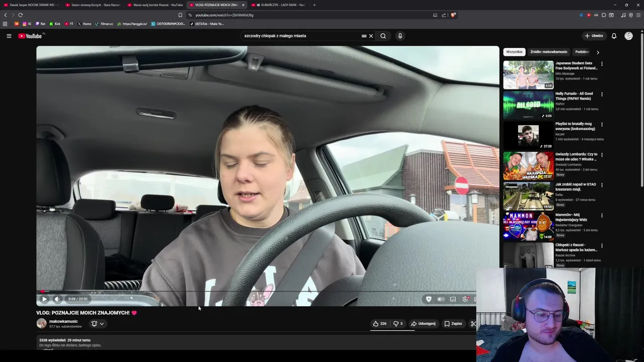Open the Filman.cc bookmark
Screen dimensions: 644x362
click(x=104, y=24)
